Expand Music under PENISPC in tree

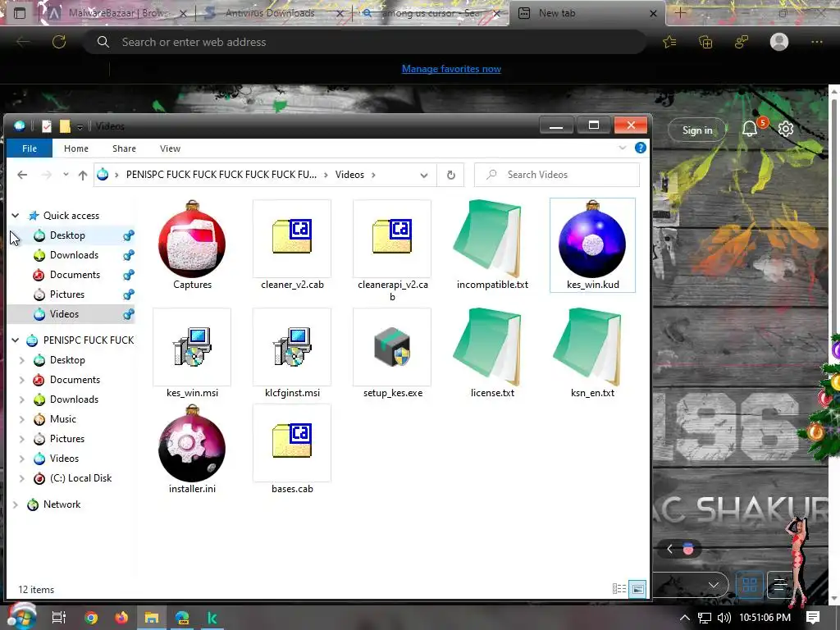pyautogui.click(x=22, y=419)
